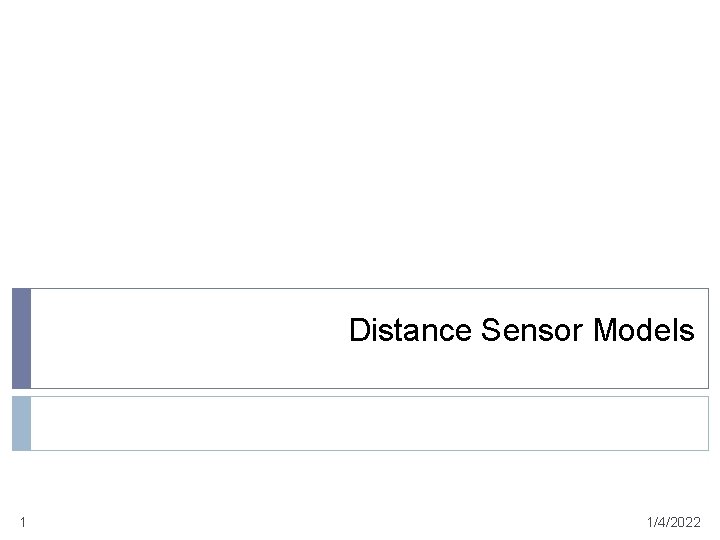720x540 pixels.
Task: Click the slide number "1" in the footer
Action: (x=22, y=522)
